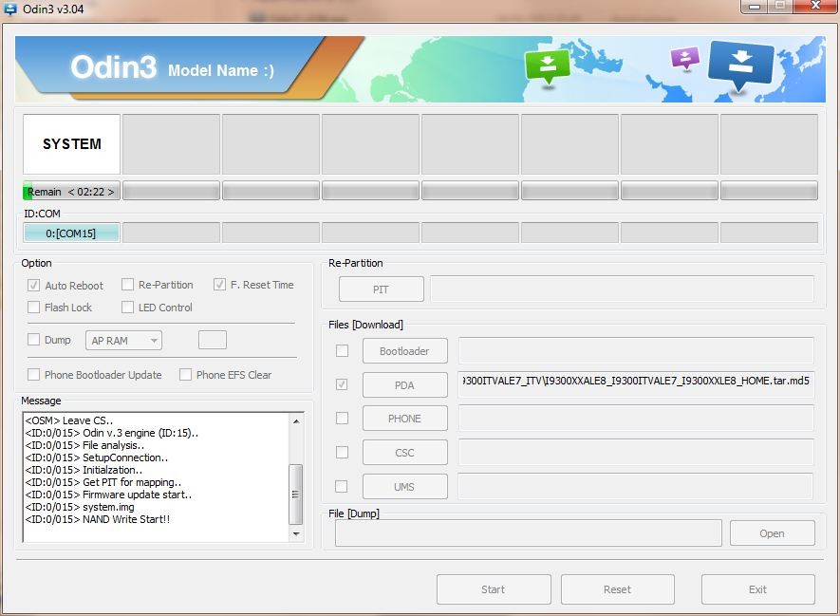Enable Phone Bootloader Update checkbox
840x616 pixels.
[34, 374]
